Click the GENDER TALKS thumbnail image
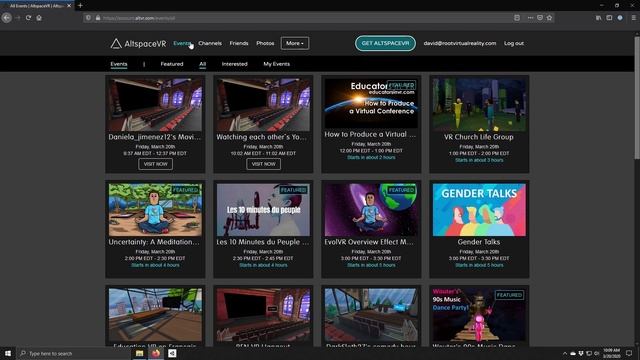This screenshot has width=640, height=360. pyautogui.click(x=479, y=209)
